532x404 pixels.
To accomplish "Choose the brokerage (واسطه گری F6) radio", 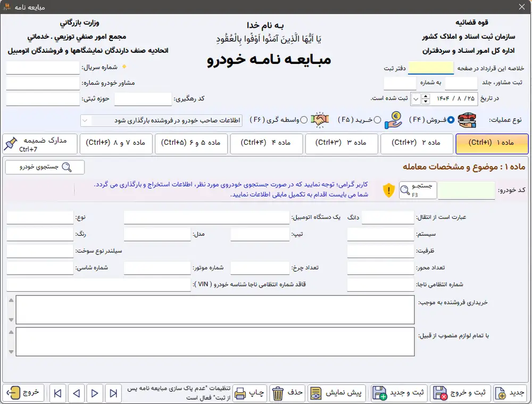I will (x=304, y=120).
